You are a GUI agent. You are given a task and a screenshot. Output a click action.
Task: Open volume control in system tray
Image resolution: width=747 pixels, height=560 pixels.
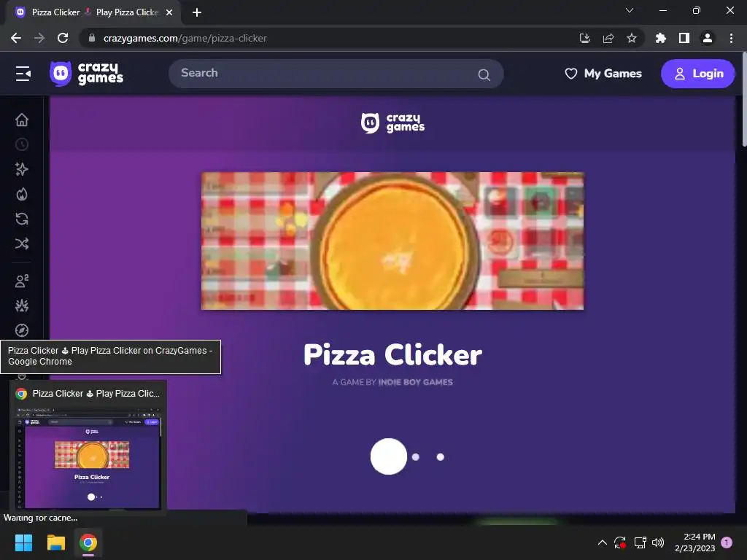click(658, 542)
